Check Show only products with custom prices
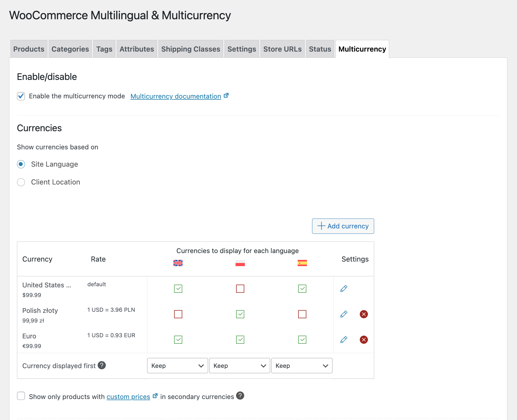The width and height of the screenshot is (517, 420). click(x=21, y=396)
